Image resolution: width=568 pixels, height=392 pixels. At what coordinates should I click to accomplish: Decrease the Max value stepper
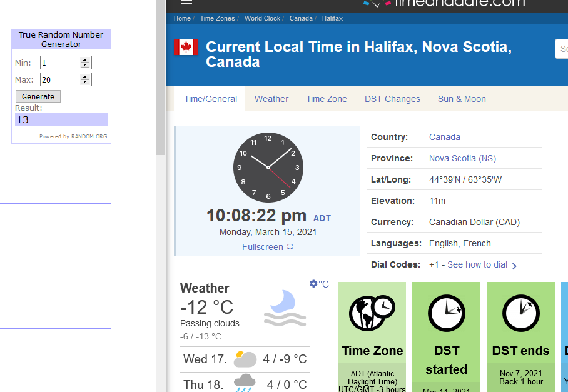point(85,82)
